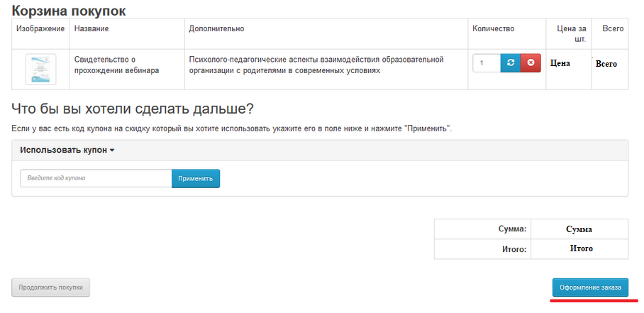644x313 pixels.
Task: Click the "Всего" column header
Action: (x=613, y=28)
